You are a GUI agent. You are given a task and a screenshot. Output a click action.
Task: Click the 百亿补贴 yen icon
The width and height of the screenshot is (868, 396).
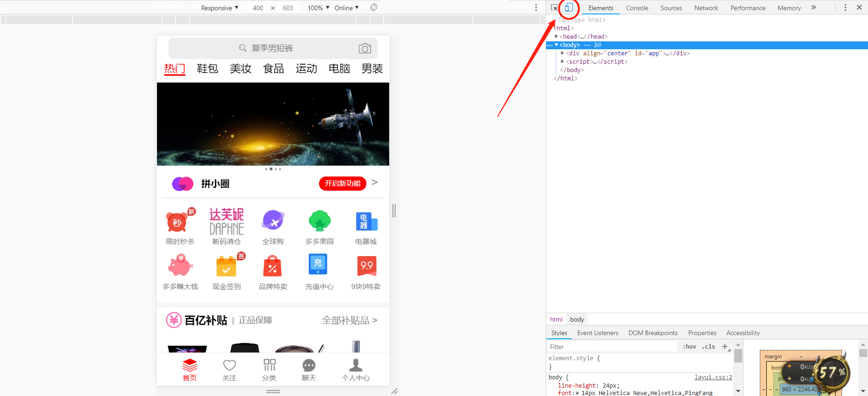click(x=174, y=320)
